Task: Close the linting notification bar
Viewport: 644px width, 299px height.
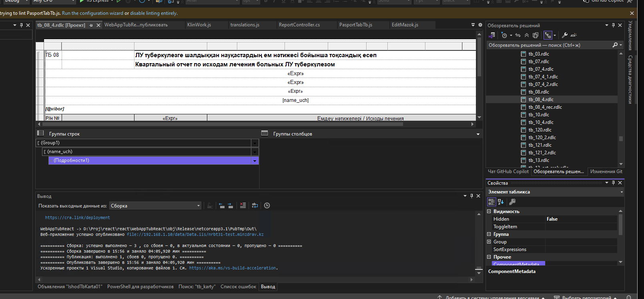Action: tap(632, 13)
